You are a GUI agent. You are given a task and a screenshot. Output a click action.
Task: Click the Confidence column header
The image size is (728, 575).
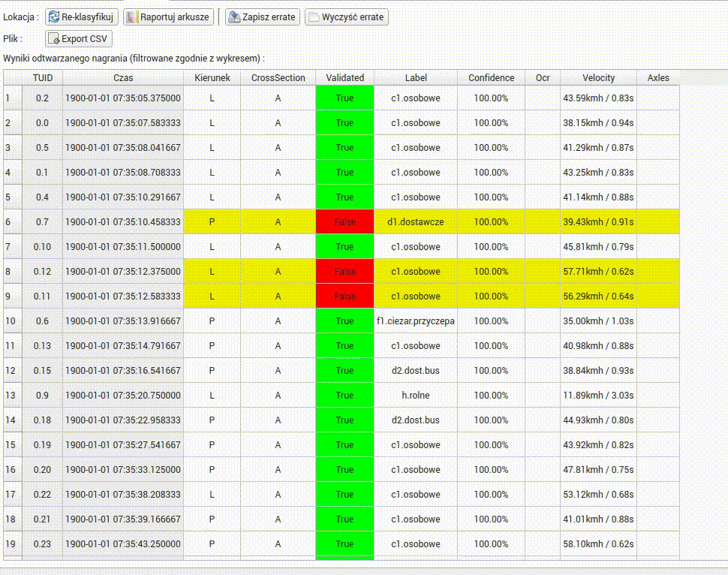[x=491, y=78]
